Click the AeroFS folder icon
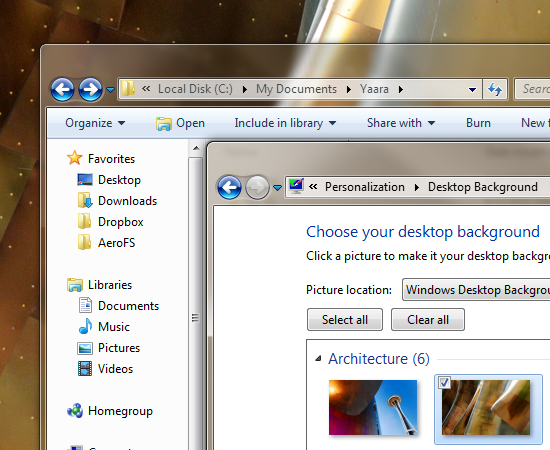The width and height of the screenshot is (550, 450). pyautogui.click(x=85, y=242)
